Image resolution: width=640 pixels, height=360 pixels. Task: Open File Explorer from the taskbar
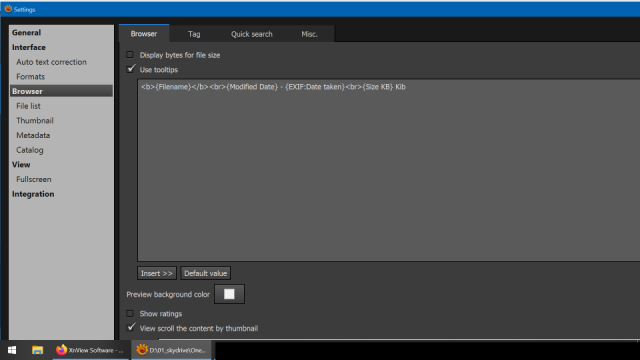tap(38, 350)
